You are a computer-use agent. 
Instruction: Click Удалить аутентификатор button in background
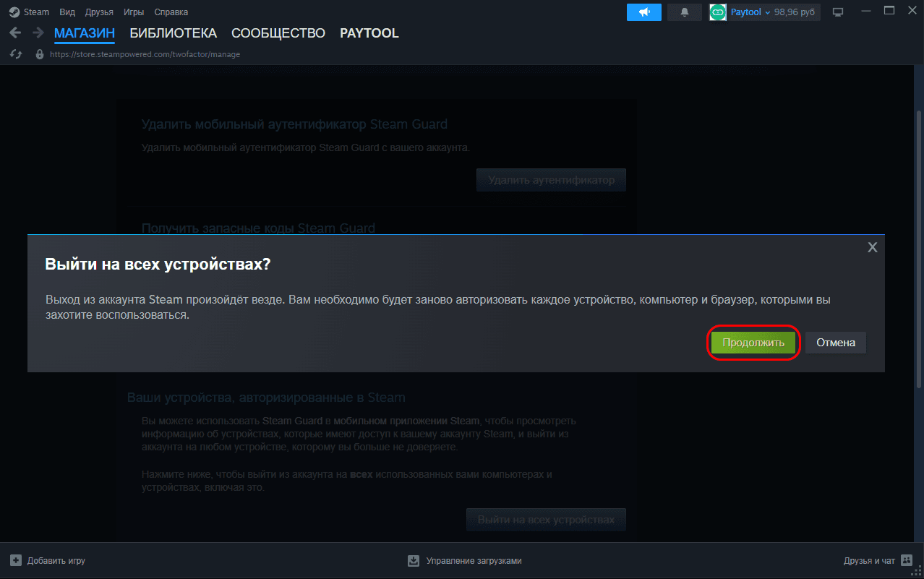tap(551, 180)
